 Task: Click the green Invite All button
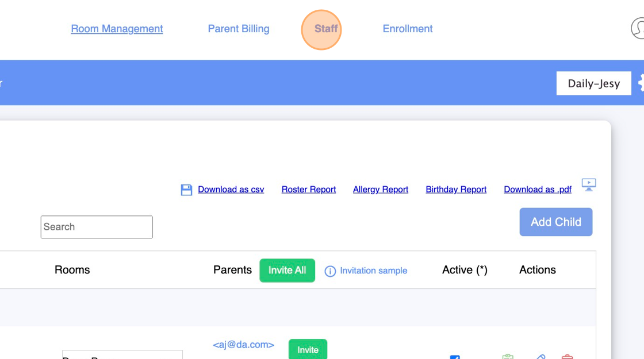287,271
